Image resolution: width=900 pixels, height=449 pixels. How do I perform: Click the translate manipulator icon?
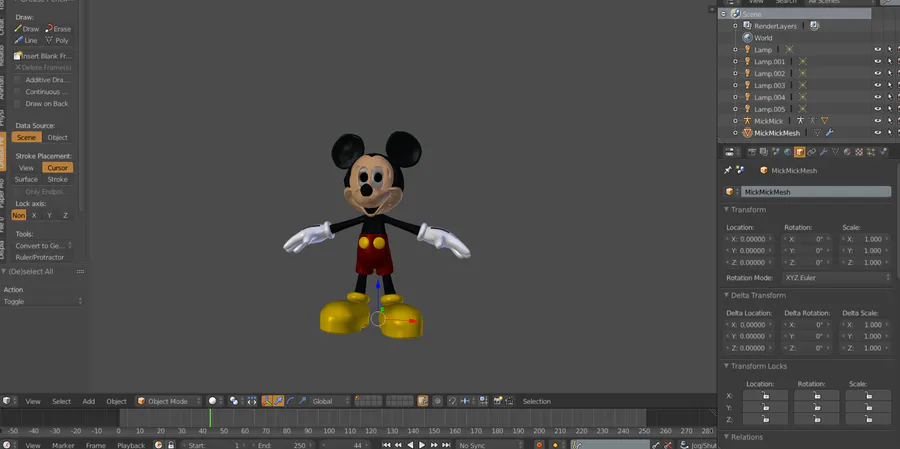tap(278, 401)
